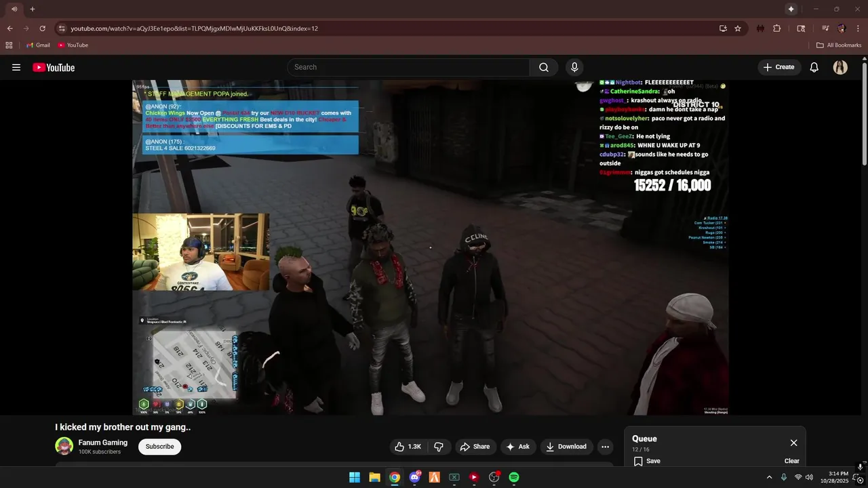Viewport: 868px width, 488px height.
Task: Close the Queue panel
Action: [x=793, y=443]
